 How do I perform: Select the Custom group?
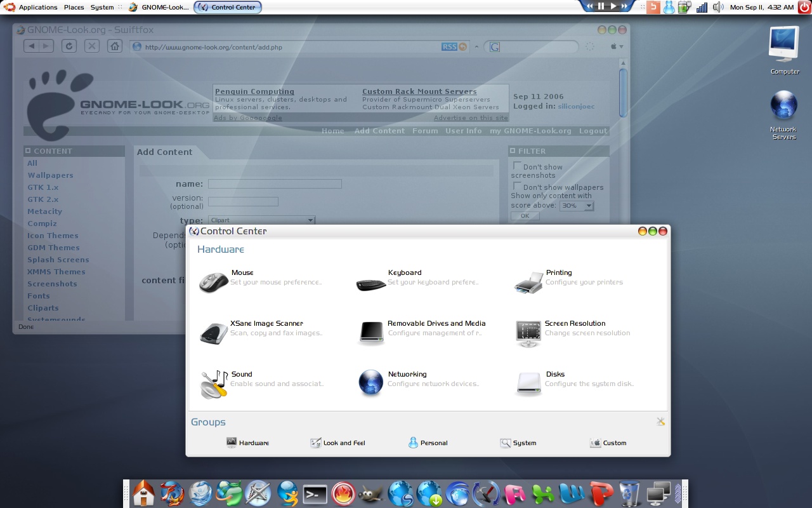[608, 443]
